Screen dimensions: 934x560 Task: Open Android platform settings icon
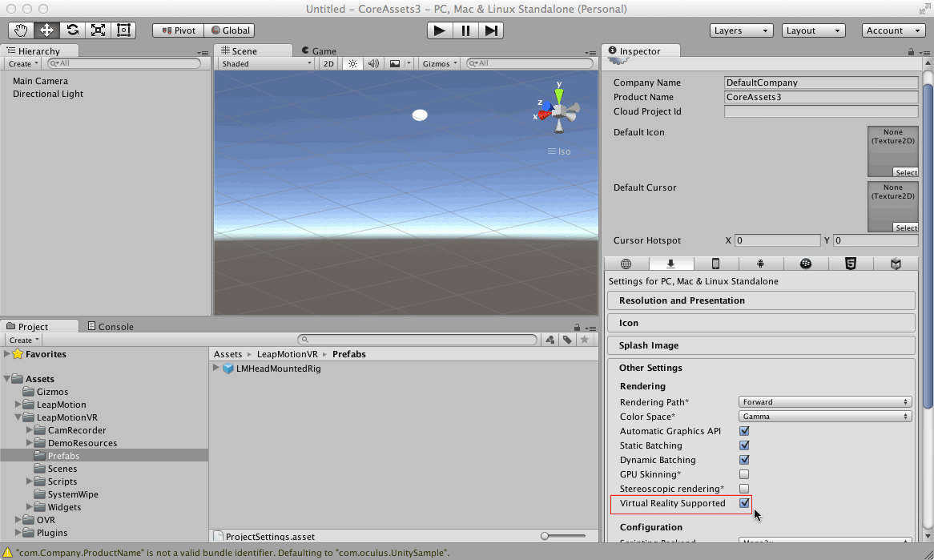pos(761,264)
